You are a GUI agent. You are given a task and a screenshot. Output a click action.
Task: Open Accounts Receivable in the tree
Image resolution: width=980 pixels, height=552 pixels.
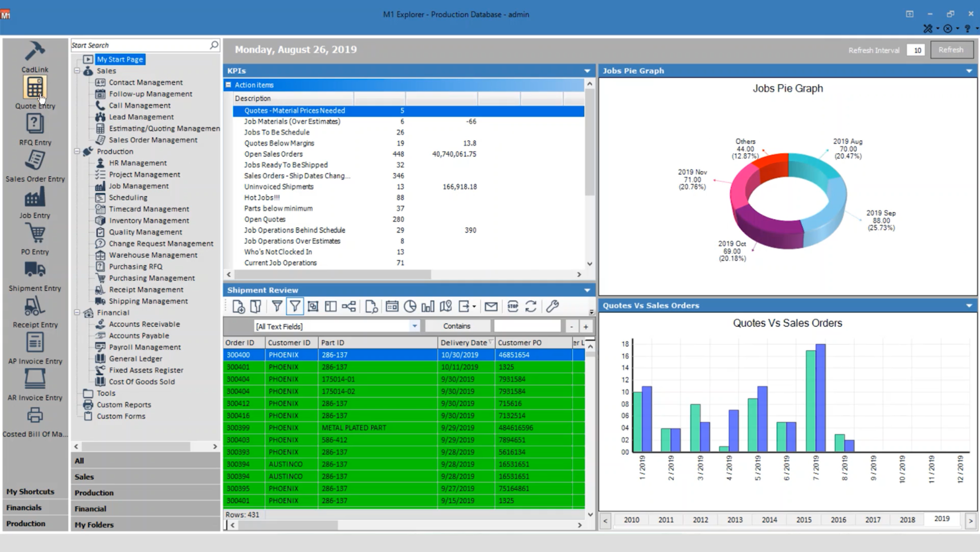144,324
